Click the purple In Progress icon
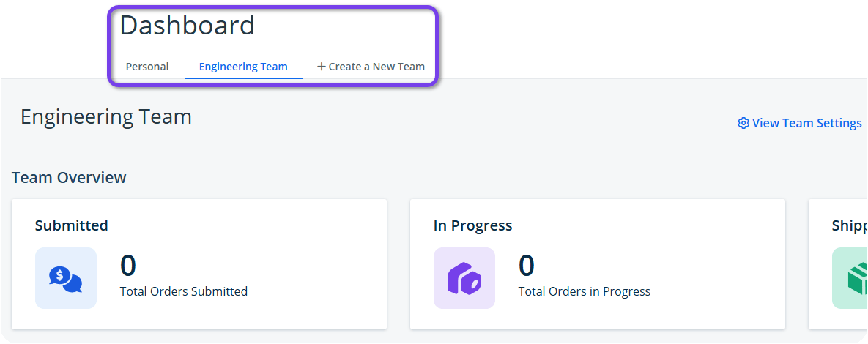The image size is (868, 344). (x=464, y=278)
